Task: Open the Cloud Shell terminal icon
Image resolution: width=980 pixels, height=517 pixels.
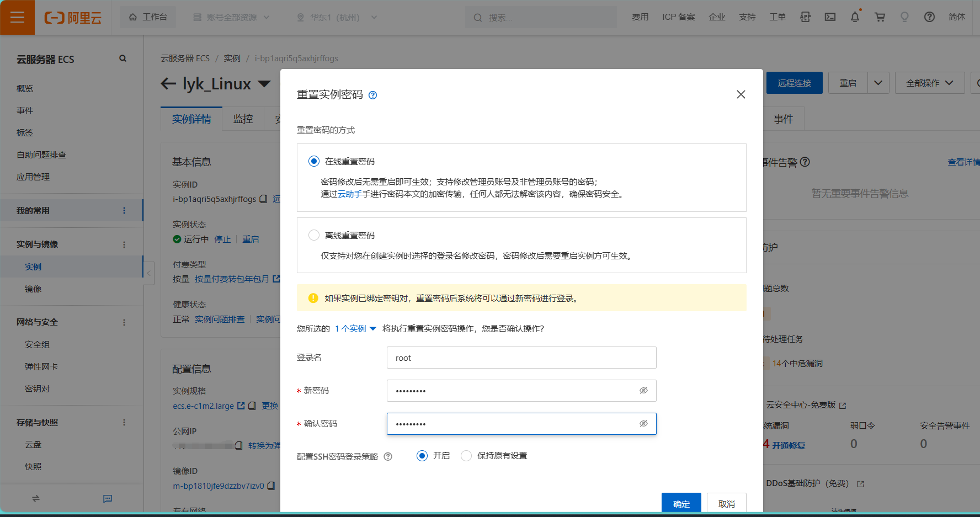Action: tap(830, 17)
